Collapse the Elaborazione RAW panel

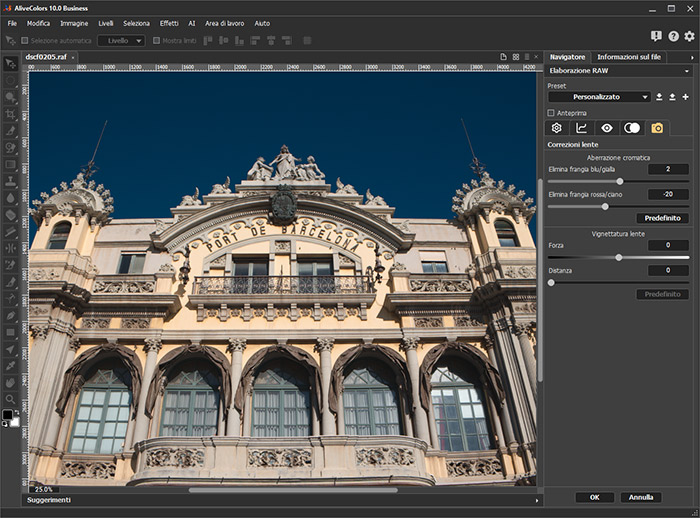pyautogui.click(x=686, y=72)
